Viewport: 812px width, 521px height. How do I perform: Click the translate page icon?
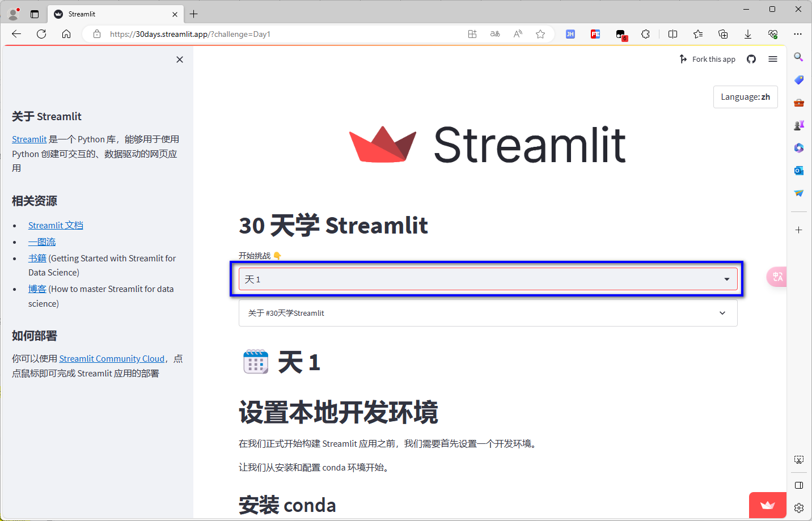(495, 34)
